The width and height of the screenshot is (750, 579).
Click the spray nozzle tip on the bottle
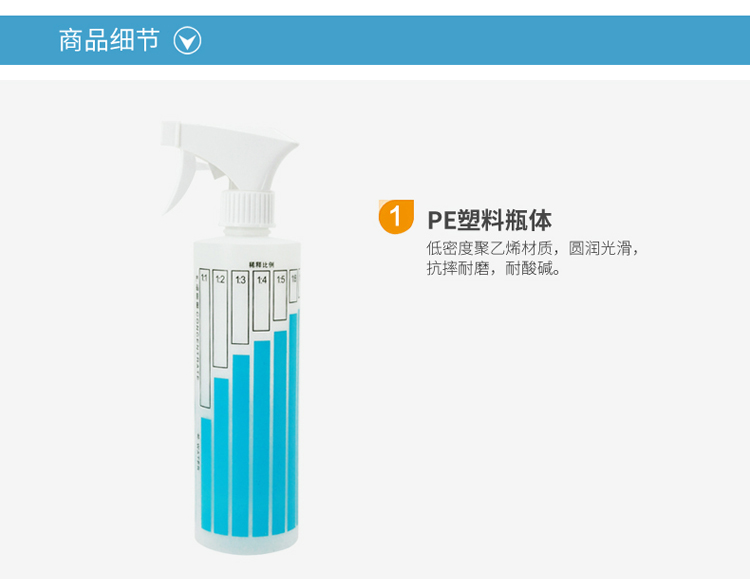point(170,134)
